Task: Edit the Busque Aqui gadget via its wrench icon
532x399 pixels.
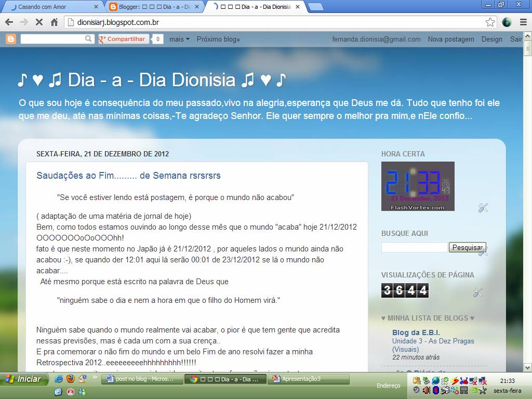Action: (483, 251)
